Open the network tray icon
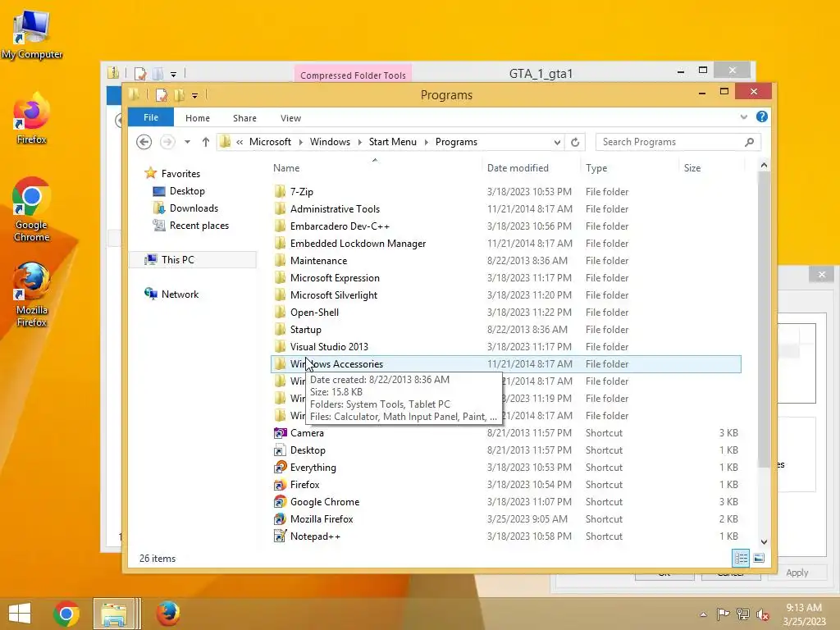The width and height of the screenshot is (840, 630). pyautogui.click(x=743, y=614)
